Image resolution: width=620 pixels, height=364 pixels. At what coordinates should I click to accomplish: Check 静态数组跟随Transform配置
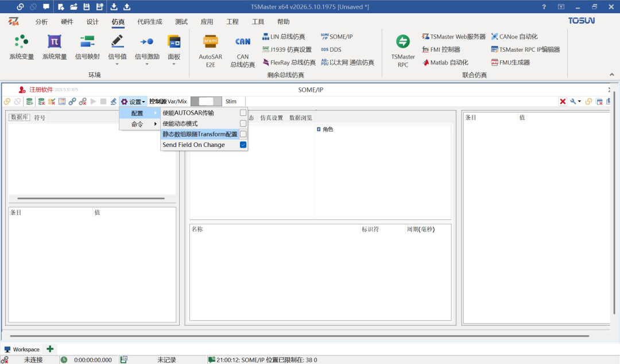(x=243, y=134)
